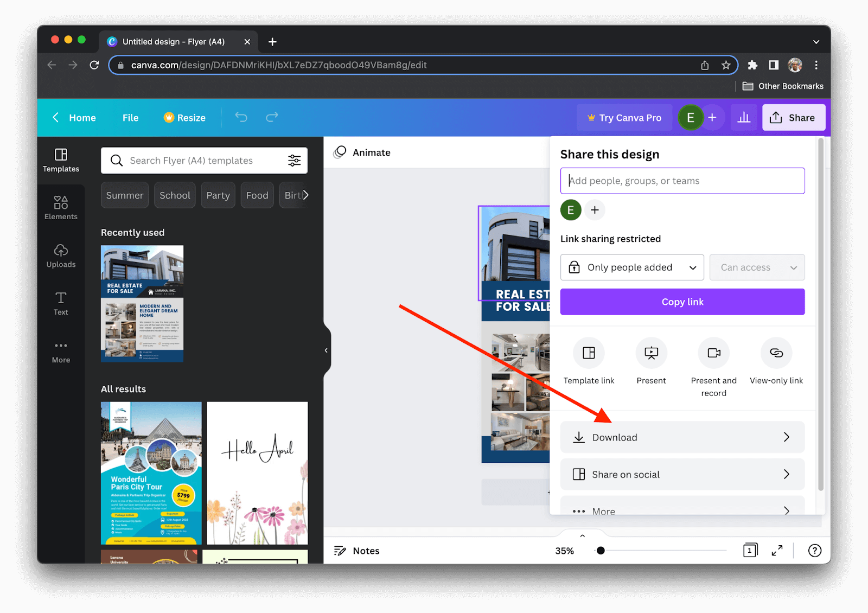Click the insights bar-chart icon near Share
868x613 pixels.
pyautogui.click(x=744, y=117)
